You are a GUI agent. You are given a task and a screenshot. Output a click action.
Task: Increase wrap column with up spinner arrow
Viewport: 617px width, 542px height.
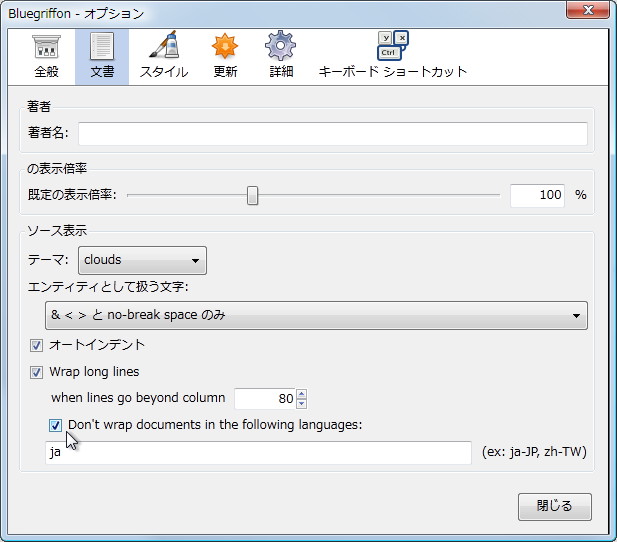[301, 394]
